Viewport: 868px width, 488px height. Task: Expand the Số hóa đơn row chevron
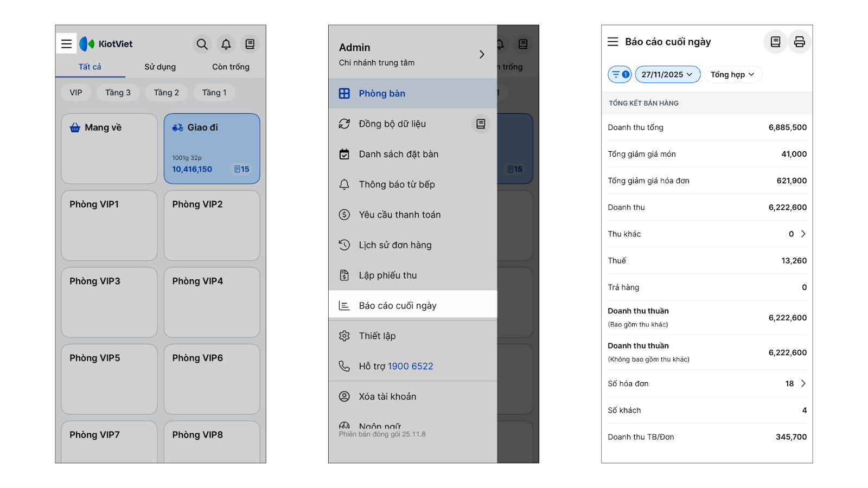click(x=803, y=384)
